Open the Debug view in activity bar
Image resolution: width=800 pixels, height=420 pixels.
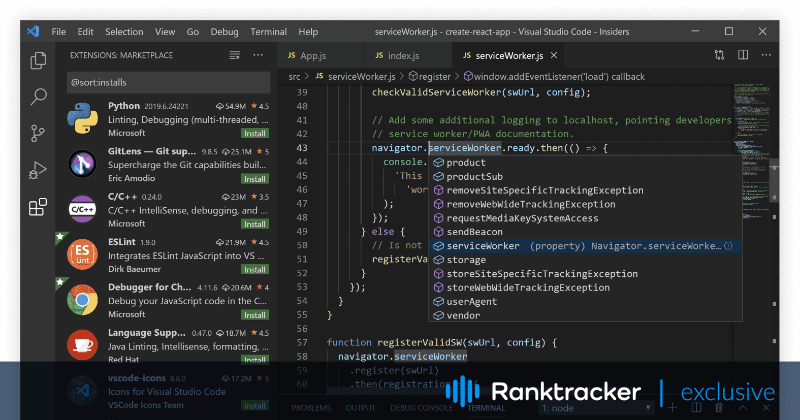click(x=38, y=170)
